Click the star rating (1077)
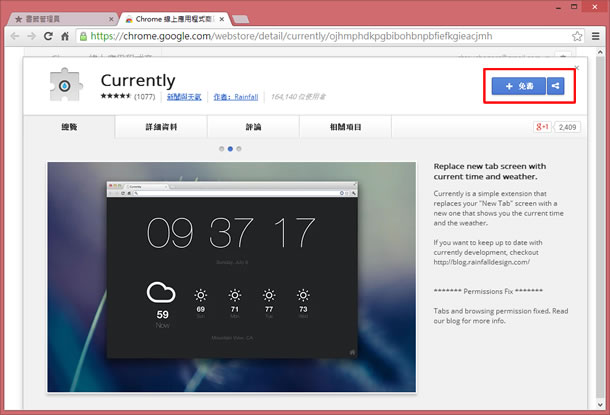610x415 pixels. point(128,96)
